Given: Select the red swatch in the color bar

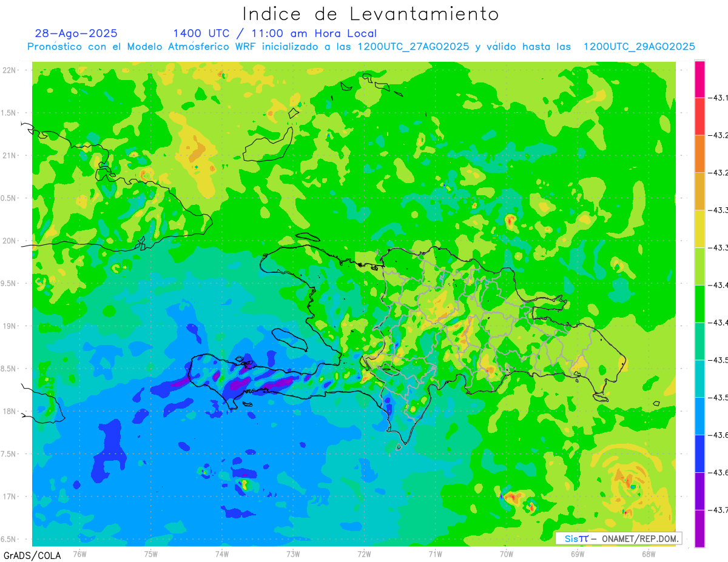Looking at the screenshot, I should click(699, 116).
